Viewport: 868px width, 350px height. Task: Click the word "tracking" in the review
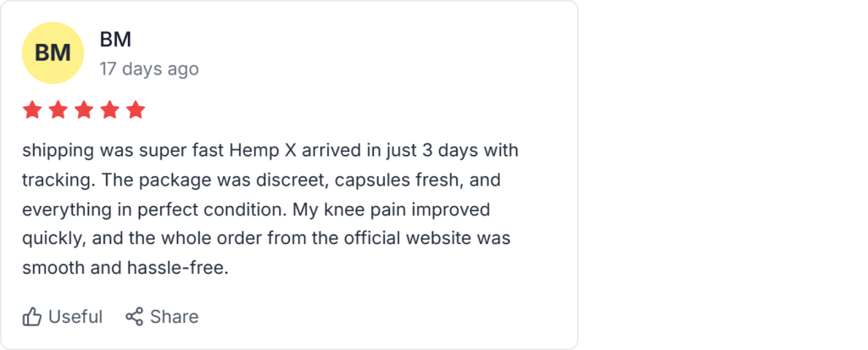[x=54, y=181]
